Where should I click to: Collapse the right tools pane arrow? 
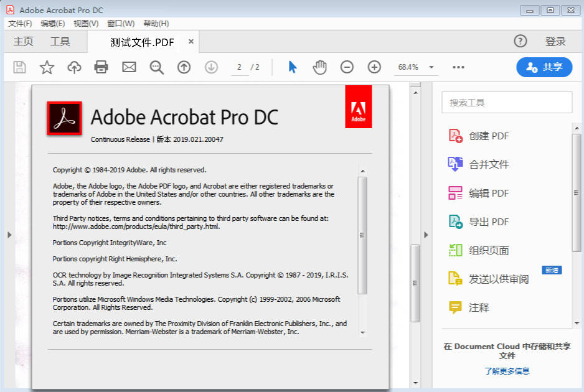pos(426,235)
